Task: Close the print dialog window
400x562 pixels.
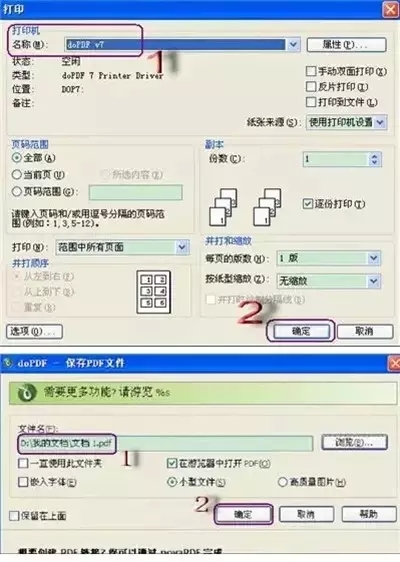Action: 391,9
